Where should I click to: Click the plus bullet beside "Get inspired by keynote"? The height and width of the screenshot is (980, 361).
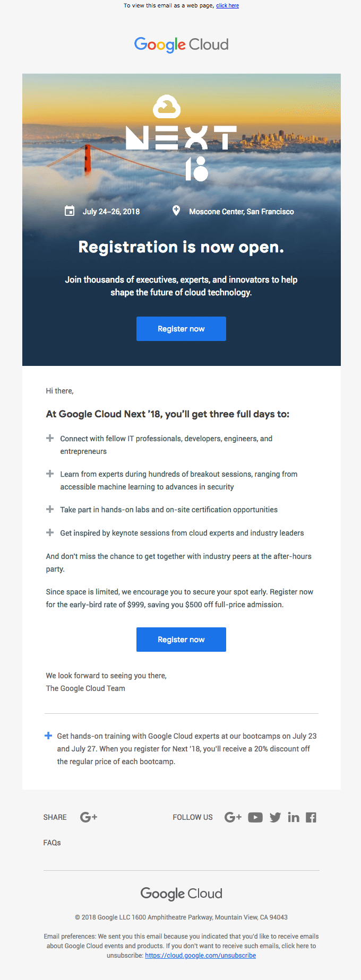(50, 532)
